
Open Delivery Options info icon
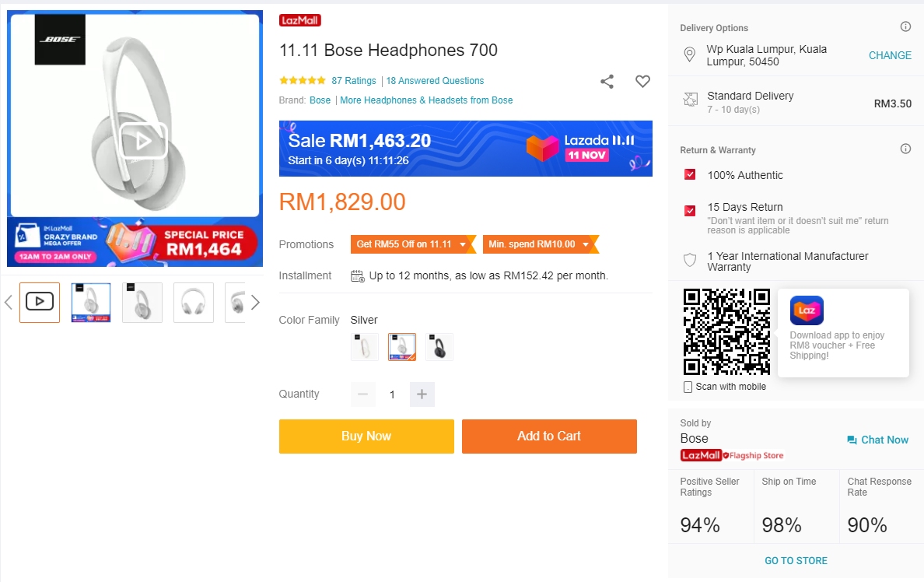point(905,27)
